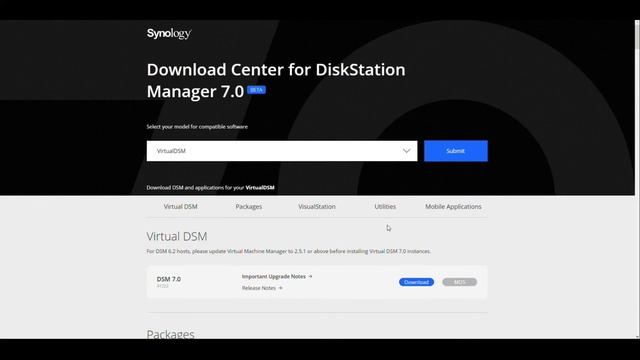Click the Synology logo

[169, 33]
